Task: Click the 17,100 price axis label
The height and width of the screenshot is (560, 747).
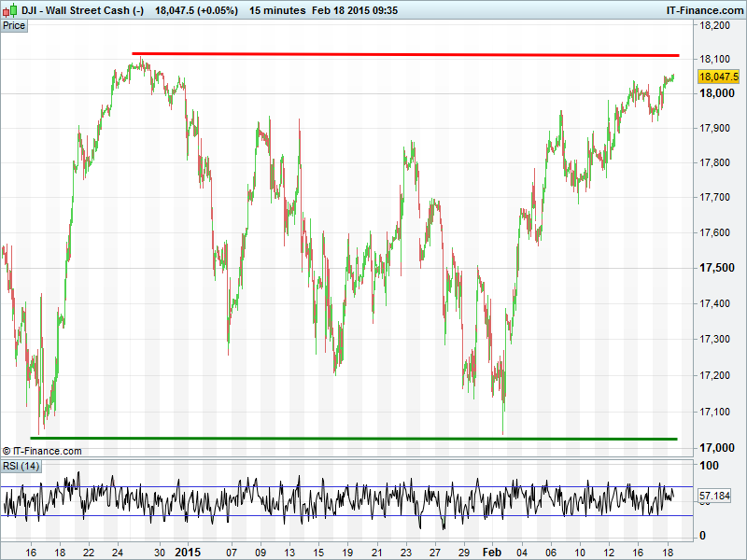Action: point(714,412)
